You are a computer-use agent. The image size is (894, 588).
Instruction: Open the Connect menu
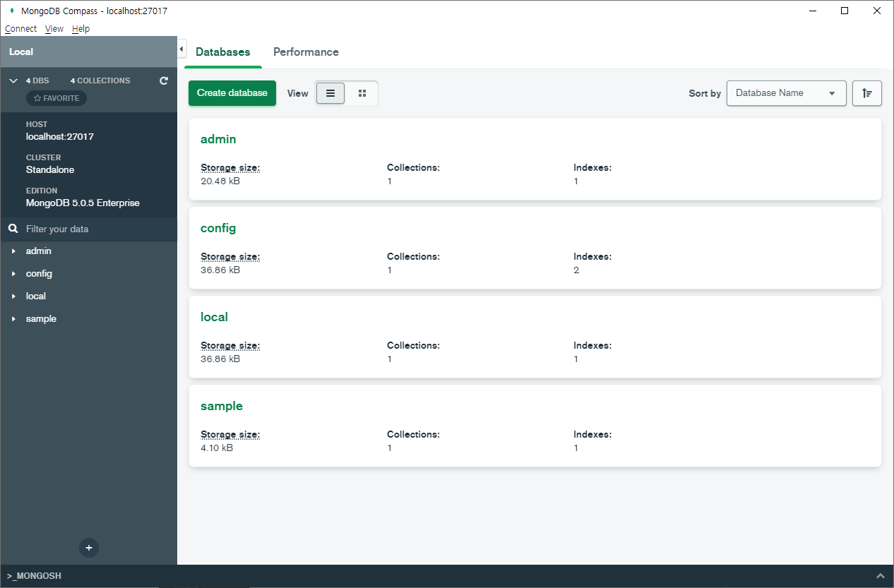click(x=20, y=29)
